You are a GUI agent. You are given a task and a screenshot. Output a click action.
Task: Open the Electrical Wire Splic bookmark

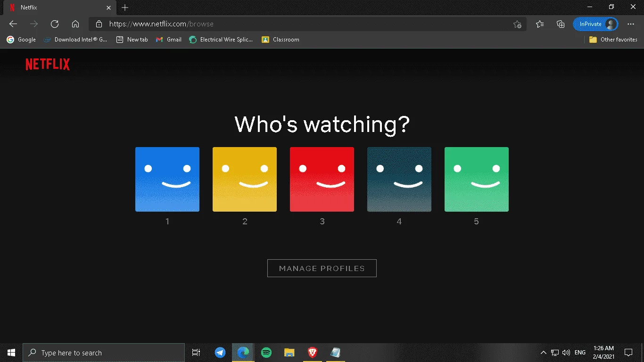click(221, 40)
